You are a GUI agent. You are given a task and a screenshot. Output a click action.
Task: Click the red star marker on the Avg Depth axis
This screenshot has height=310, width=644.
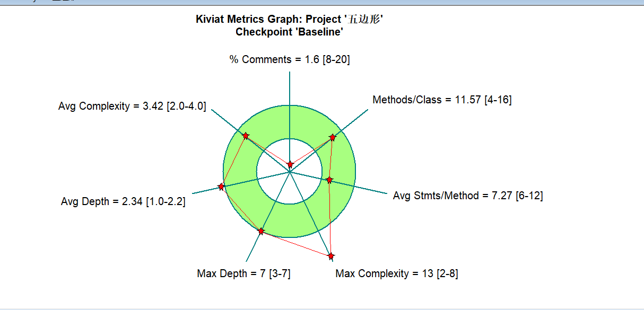point(221,187)
